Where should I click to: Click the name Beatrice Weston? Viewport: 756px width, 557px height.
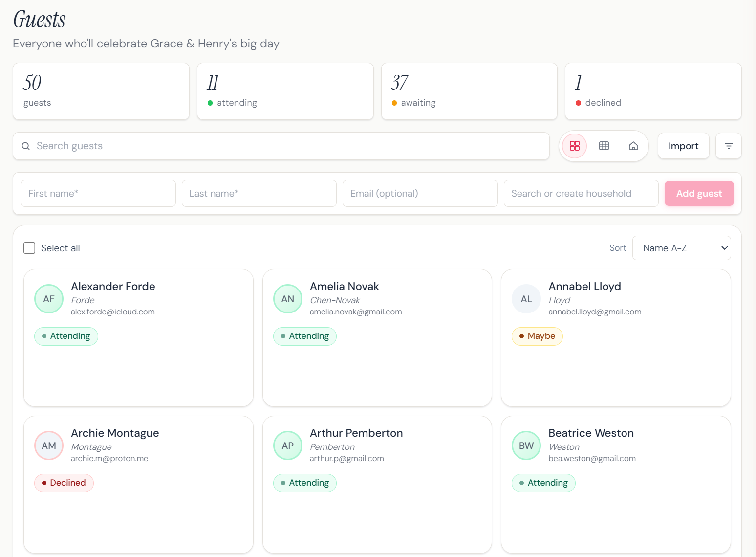point(591,433)
